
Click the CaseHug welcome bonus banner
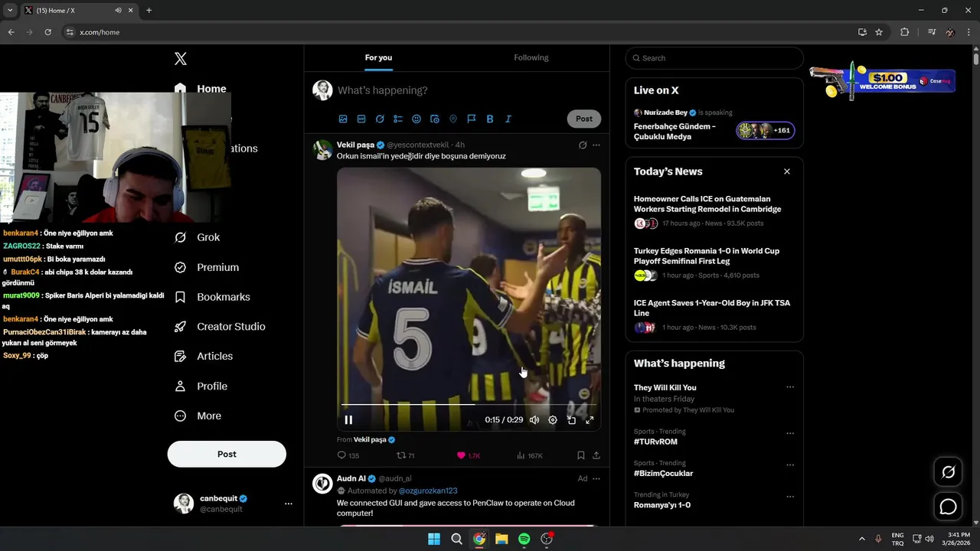click(882, 80)
